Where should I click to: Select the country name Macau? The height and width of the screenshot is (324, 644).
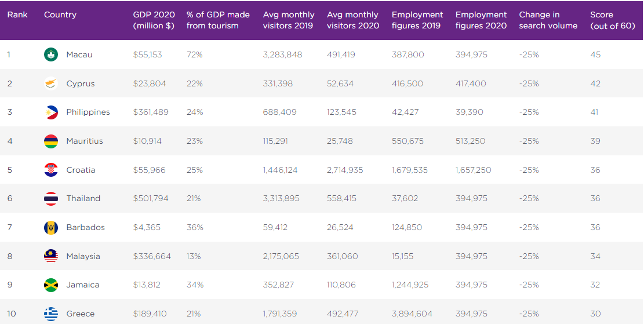tap(79, 54)
